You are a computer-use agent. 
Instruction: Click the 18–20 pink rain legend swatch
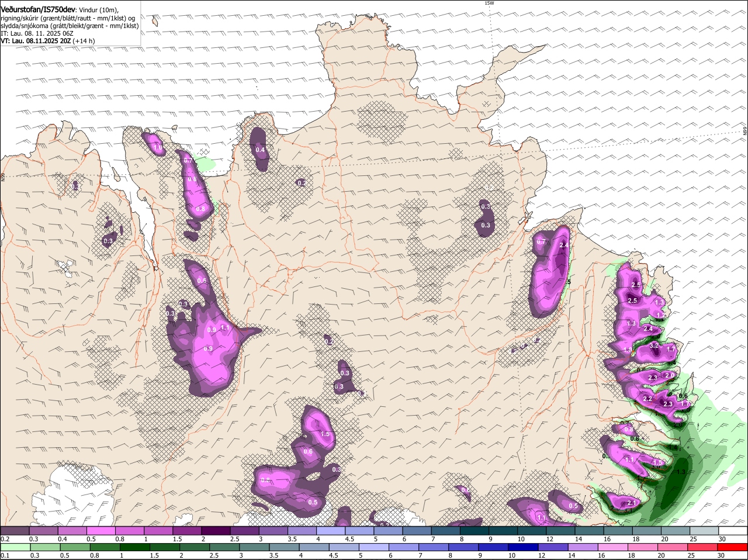643,547
